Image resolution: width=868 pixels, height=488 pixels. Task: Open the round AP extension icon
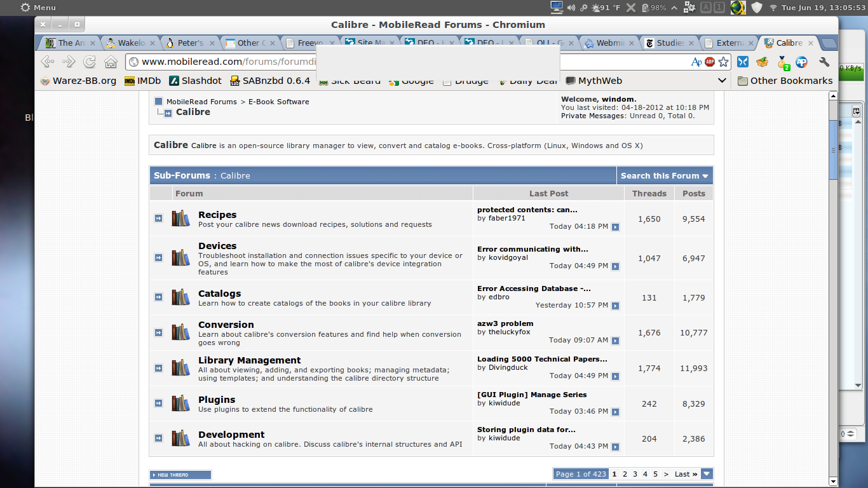point(802,62)
